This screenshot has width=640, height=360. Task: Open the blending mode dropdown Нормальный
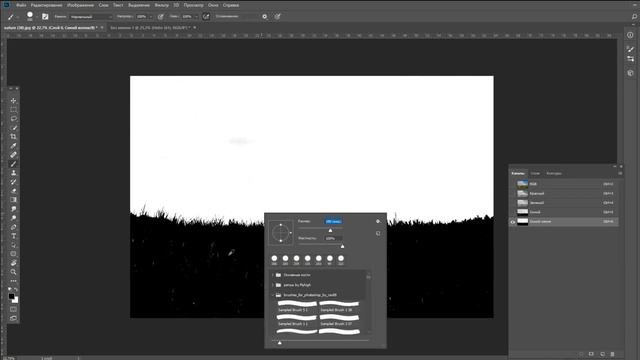(x=91, y=17)
